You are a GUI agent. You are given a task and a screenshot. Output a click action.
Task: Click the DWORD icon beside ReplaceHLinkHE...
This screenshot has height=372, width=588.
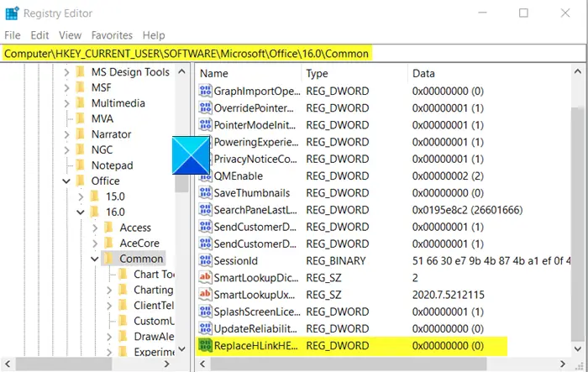pyautogui.click(x=205, y=345)
